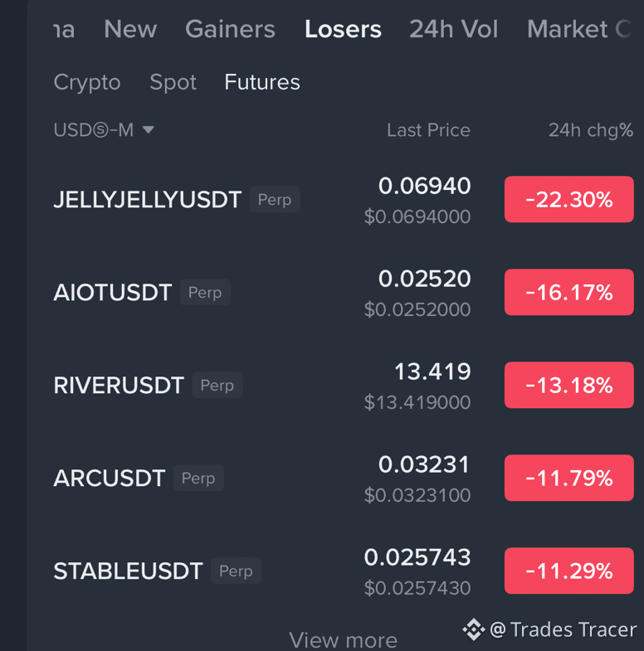This screenshot has width=644, height=651.
Task: Open the AIOTUSDT perpetual pair
Action: click(344, 292)
